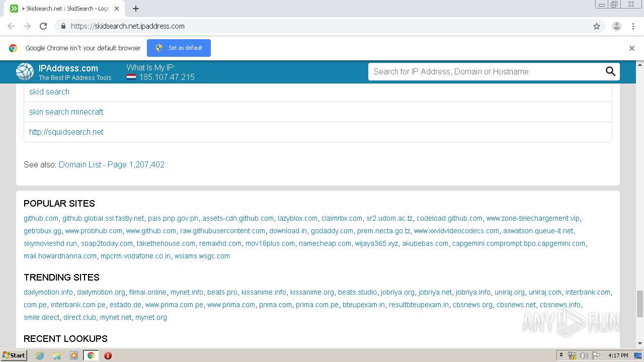The height and width of the screenshot is (362, 644).
Task: Open cbsnews.org trending link
Action: (x=473, y=305)
